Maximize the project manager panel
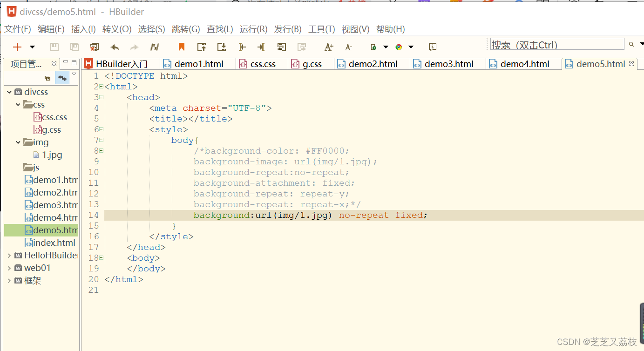Screen dimensions: 644x351 click(74, 63)
